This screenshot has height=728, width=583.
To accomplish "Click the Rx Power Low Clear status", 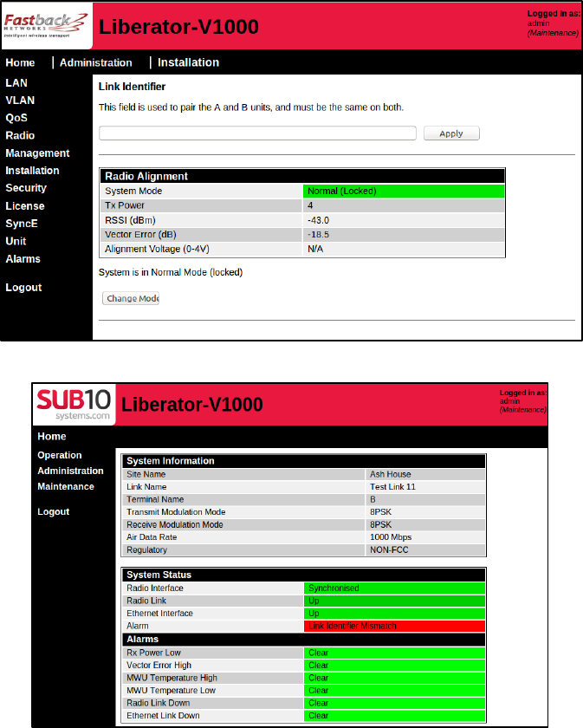I will pyautogui.click(x=394, y=653).
